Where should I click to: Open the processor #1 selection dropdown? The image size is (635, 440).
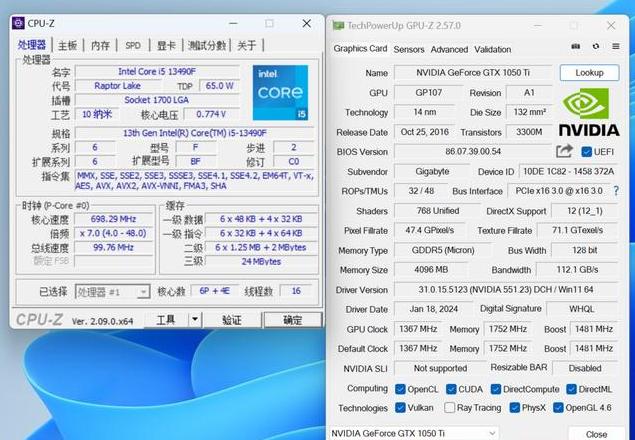[x=113, y=292]
